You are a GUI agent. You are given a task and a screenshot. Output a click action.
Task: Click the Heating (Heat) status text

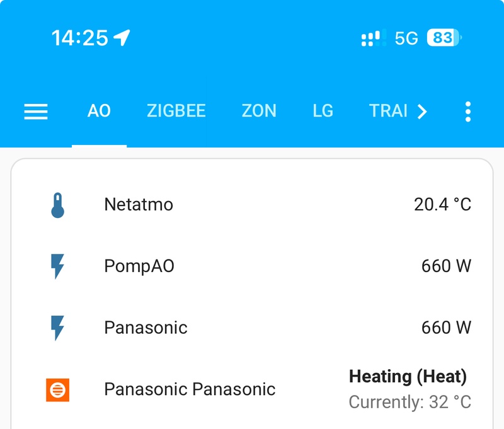coord(408,377)
